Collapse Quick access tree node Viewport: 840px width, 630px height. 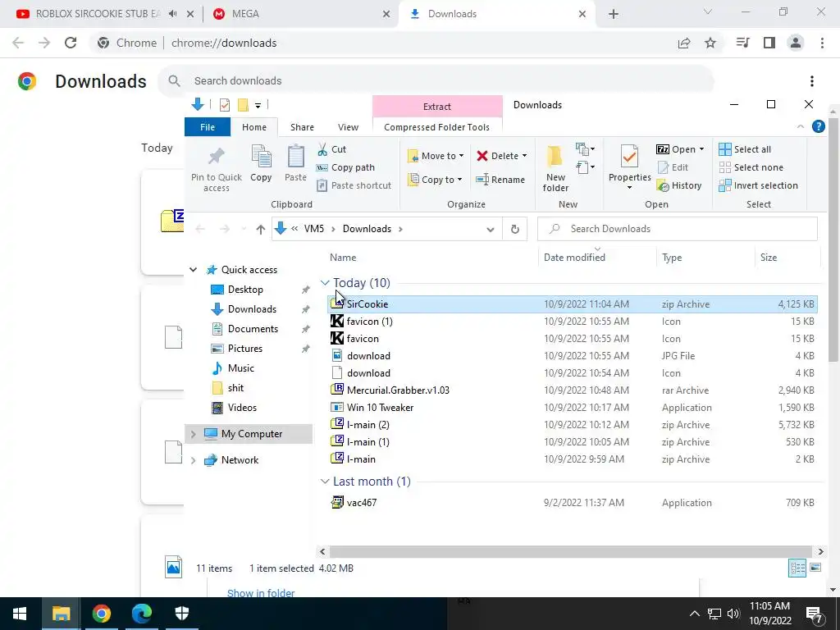click(x=194, y=270)
